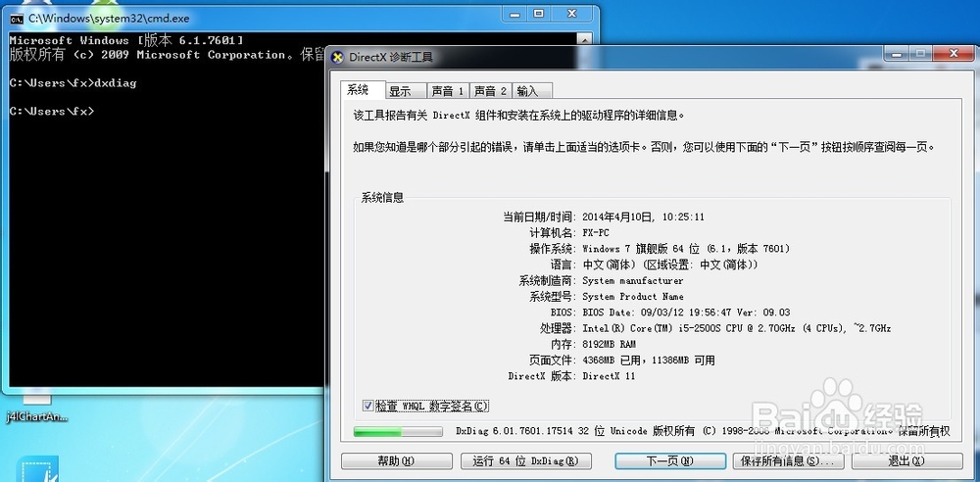Close the cmd.exe window
980x482 pixels.
coord(571,13)
